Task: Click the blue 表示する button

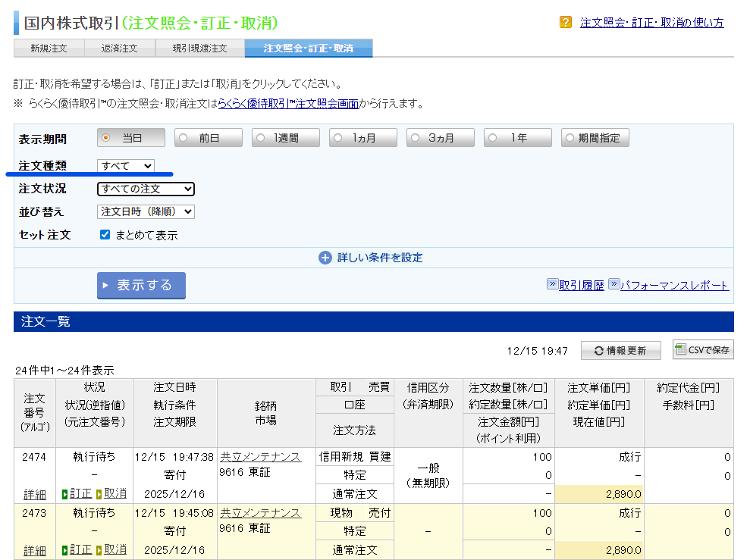Action: (141, 286)
